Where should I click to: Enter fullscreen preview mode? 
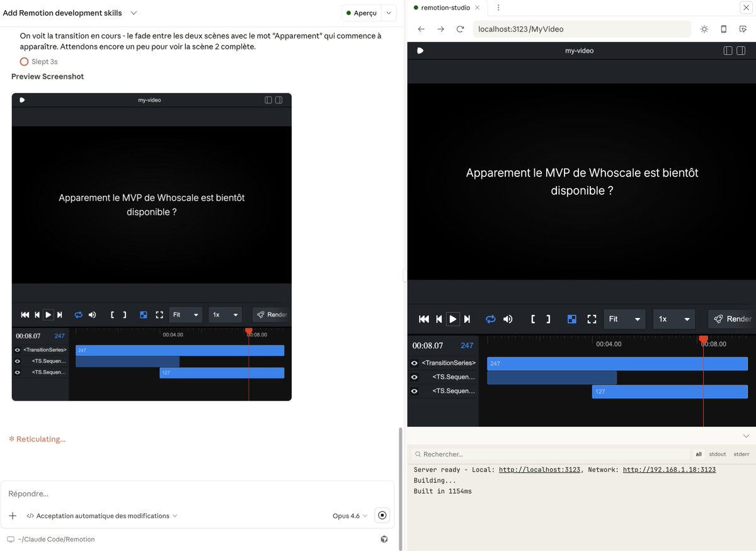click(x=592, y=319)
